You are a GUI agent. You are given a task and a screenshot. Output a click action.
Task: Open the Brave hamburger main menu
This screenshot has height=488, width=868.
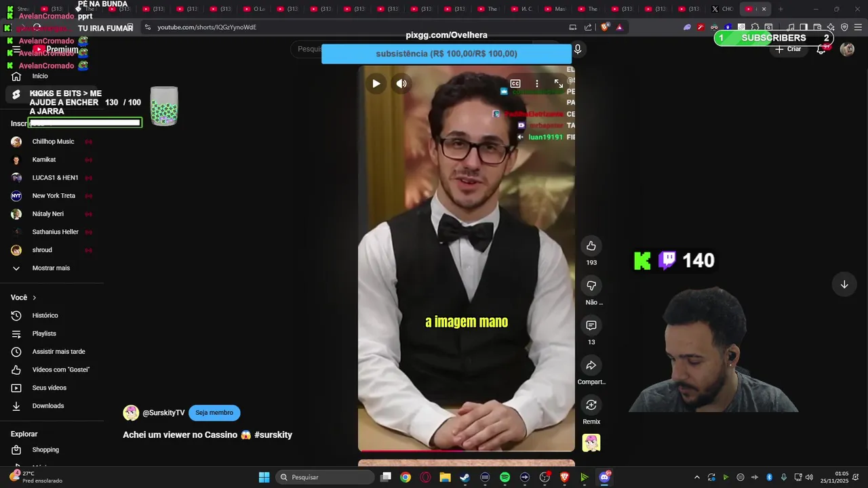(x=859, y=27)
